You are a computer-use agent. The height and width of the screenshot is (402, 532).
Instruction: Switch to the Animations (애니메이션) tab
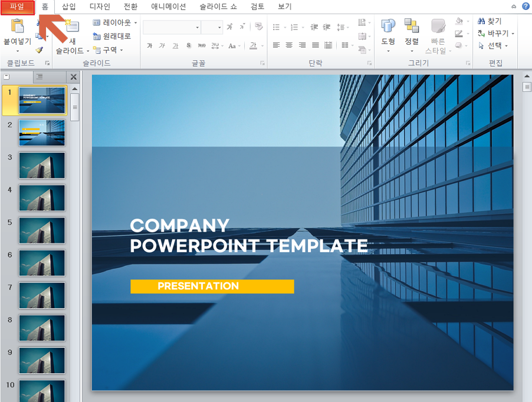168,6
